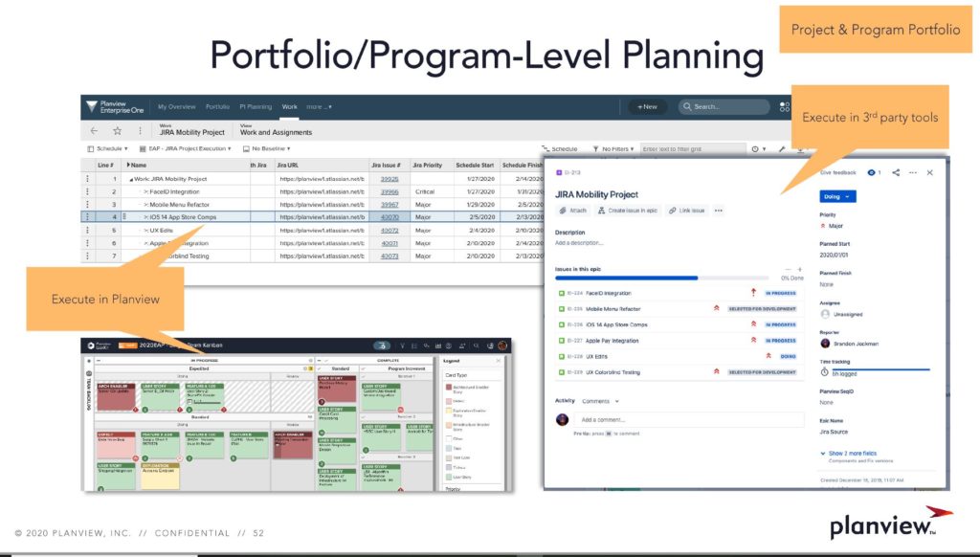The width and height of the screenshot is (980, 557).
Task: Switch to the PI Planning tab
Action: (x=256, y=107)
